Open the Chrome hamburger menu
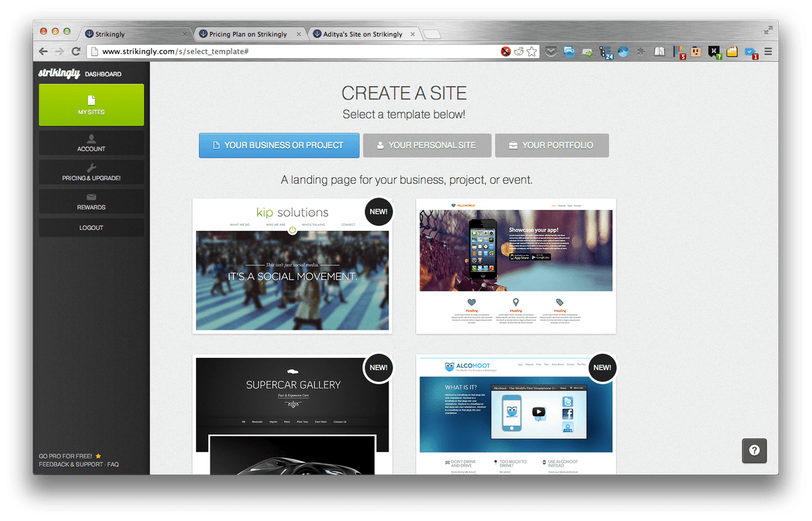 tap(768, 51)
